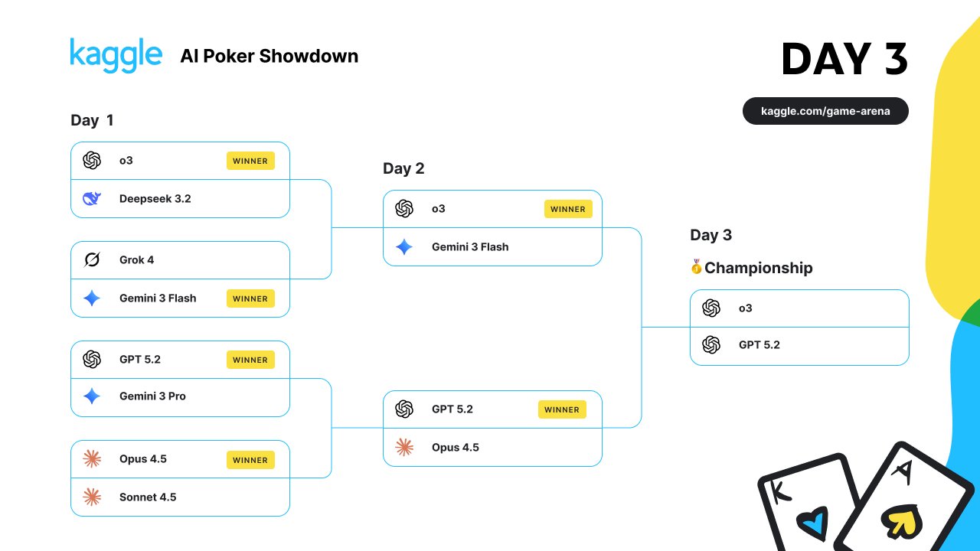The width and height of the screenshot is (980, 551).
Task: Click the gold medal icon next to Championship
Action: [x=696, y=267]
